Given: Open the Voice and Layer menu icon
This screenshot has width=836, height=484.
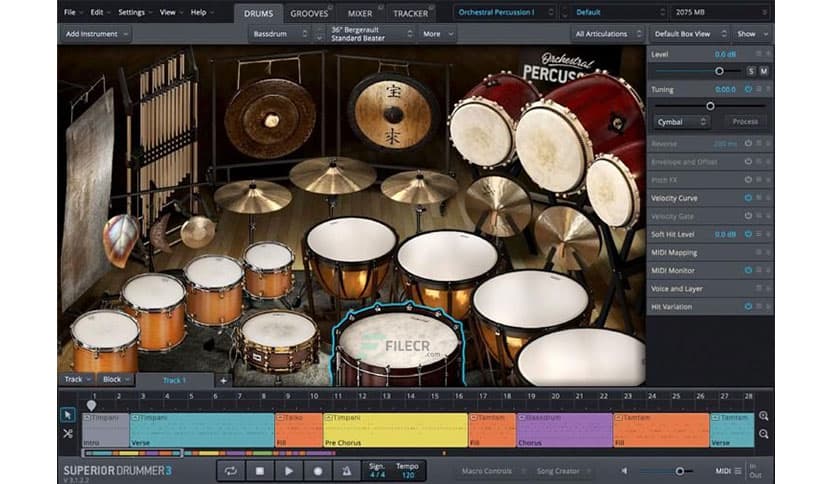Looking at the screenshot, I should (758, 289).
